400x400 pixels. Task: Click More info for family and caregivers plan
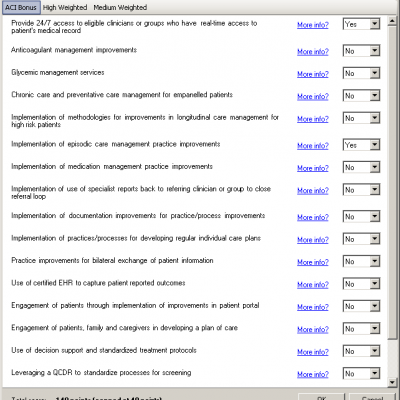pos(313,329)
